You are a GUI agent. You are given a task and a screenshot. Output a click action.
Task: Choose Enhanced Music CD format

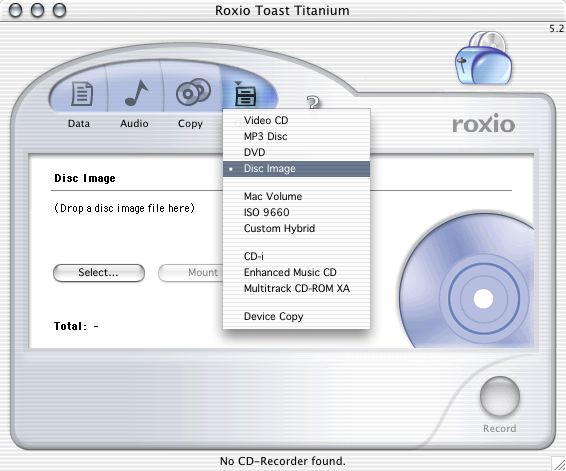pyautogui.click(x=297, y=272)
